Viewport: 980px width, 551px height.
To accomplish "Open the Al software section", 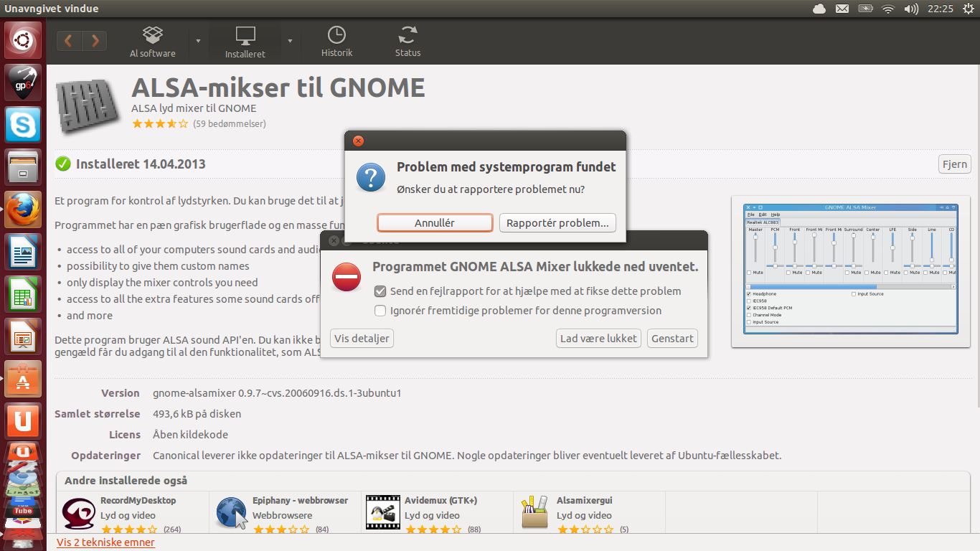I will click(152, 42).
